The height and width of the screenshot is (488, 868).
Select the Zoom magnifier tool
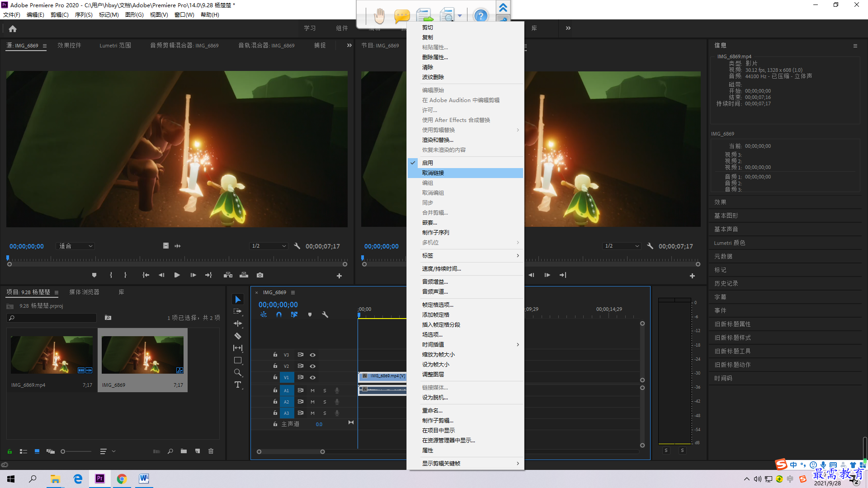238,372
